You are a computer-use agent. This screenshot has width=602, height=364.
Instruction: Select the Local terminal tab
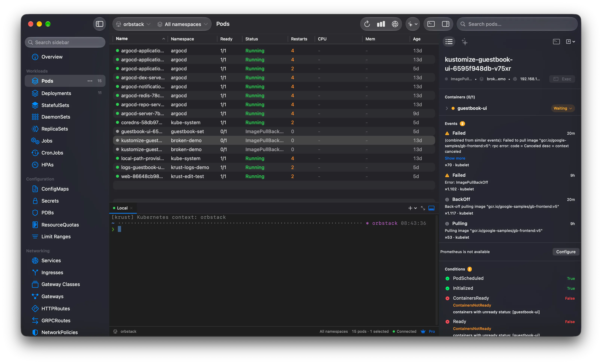122,208
